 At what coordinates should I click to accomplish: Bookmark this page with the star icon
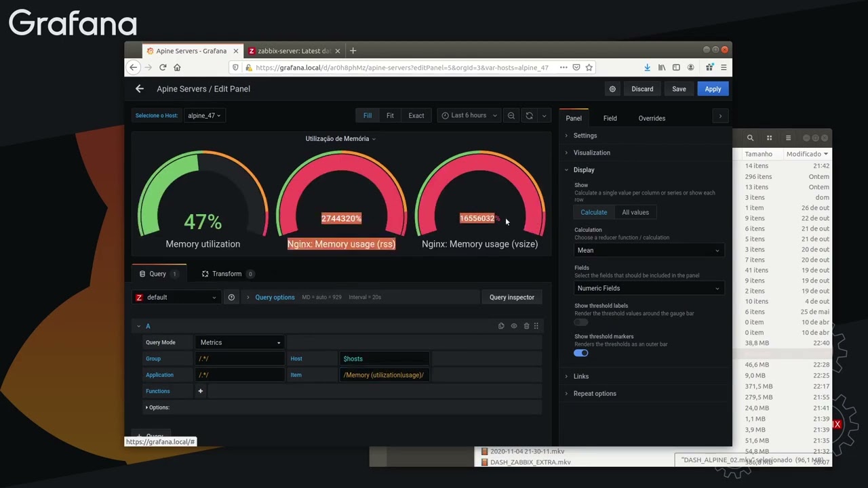click(x=589, y=67)
